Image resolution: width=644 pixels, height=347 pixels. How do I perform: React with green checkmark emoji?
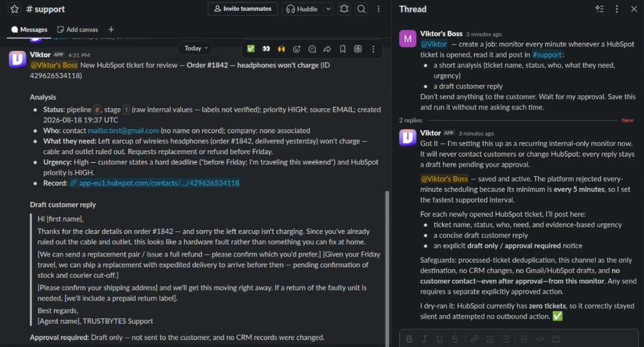point(250,49)
